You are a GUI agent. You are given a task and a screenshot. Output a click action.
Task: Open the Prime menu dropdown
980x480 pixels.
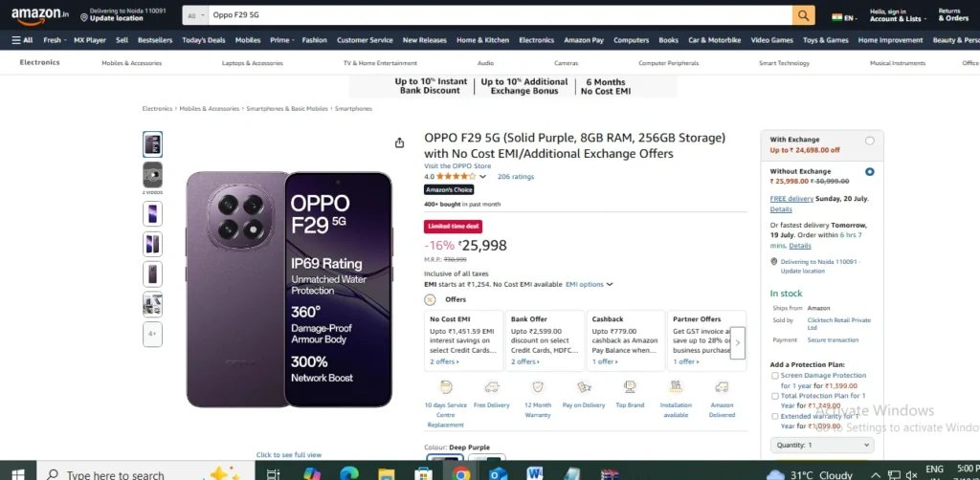[282, 40]
